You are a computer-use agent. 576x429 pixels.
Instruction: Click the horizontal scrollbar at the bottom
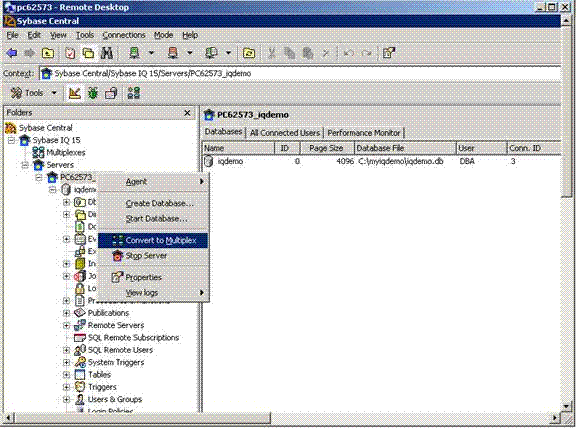point(142,418)
